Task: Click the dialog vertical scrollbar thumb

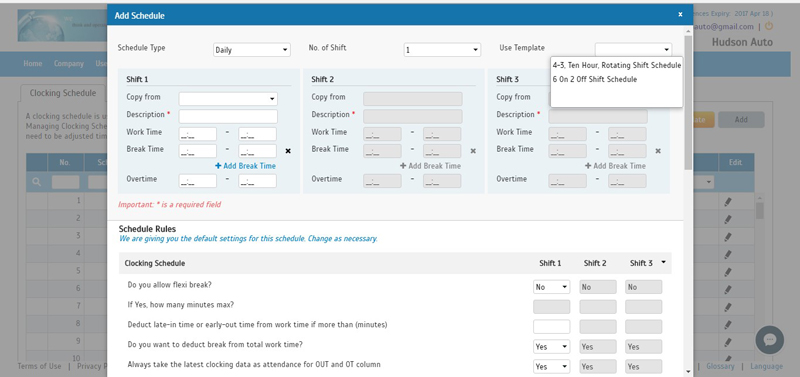Action: click(689, 102)
